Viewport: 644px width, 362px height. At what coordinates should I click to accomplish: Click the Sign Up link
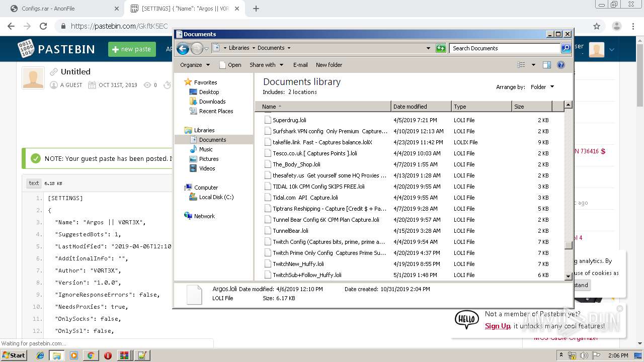click(x=498, y=326)
